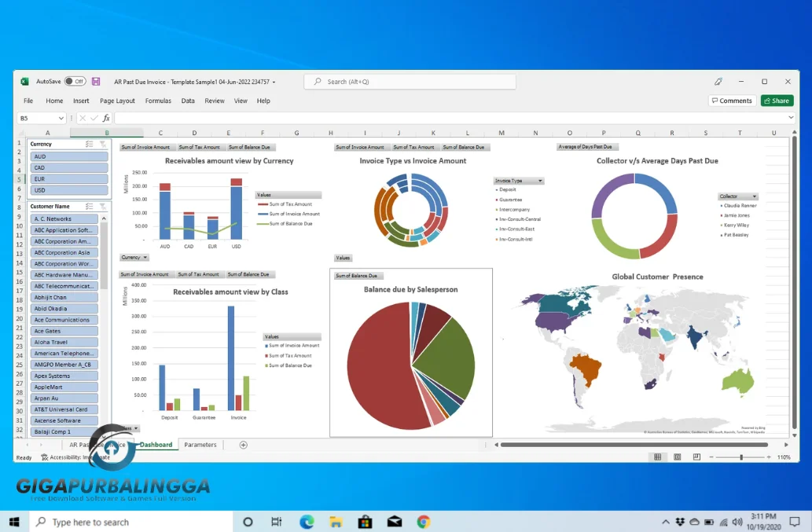Toggle AutoSave switch on
Image resolution: width=812 pixels, height=532 pixels.
coord(75,82)
